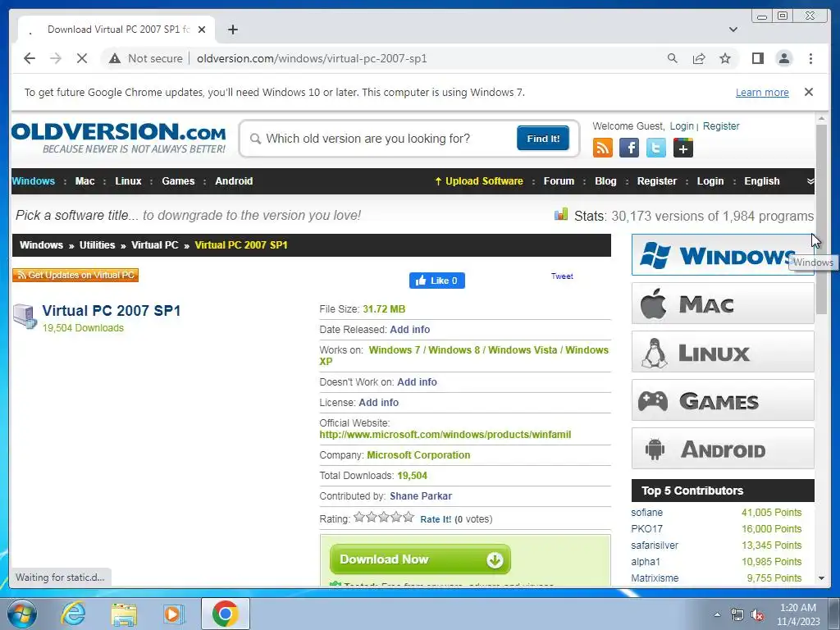Expand the nav bar double-chevron

(810, 181)
